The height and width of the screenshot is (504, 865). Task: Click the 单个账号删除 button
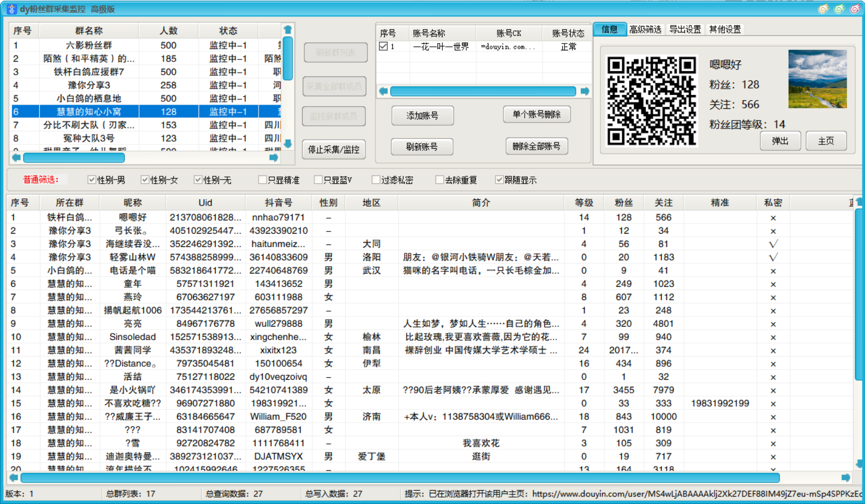pyautogui.click(x=536, y=115)
